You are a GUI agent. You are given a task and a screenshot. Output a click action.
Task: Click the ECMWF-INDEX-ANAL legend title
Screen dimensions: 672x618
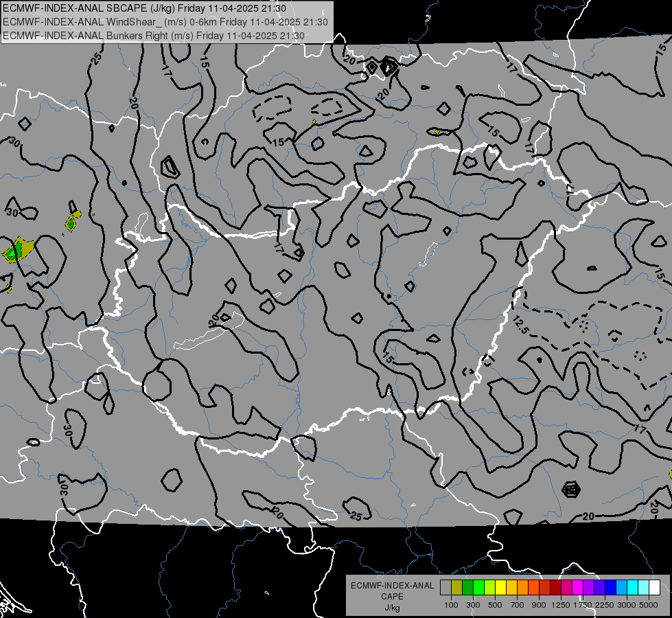(x=393, y=586)
